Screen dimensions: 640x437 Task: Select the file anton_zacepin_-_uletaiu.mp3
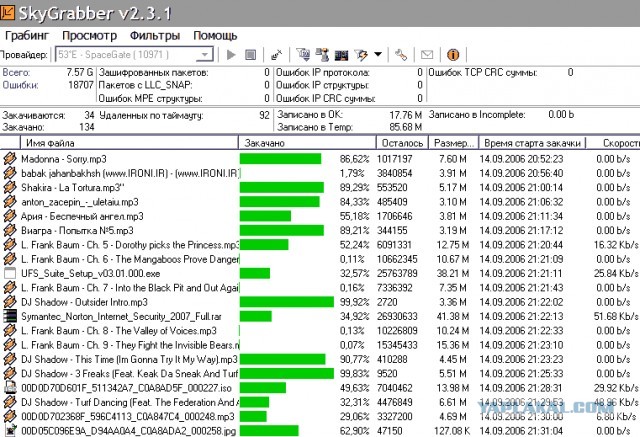tap(80, 202)
